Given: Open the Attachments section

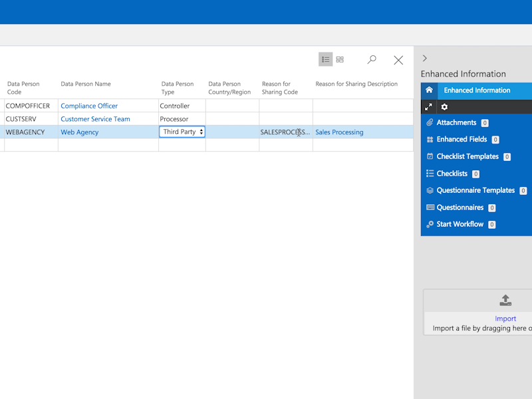Looking at the screenshot, I should [x=456, y=122].
